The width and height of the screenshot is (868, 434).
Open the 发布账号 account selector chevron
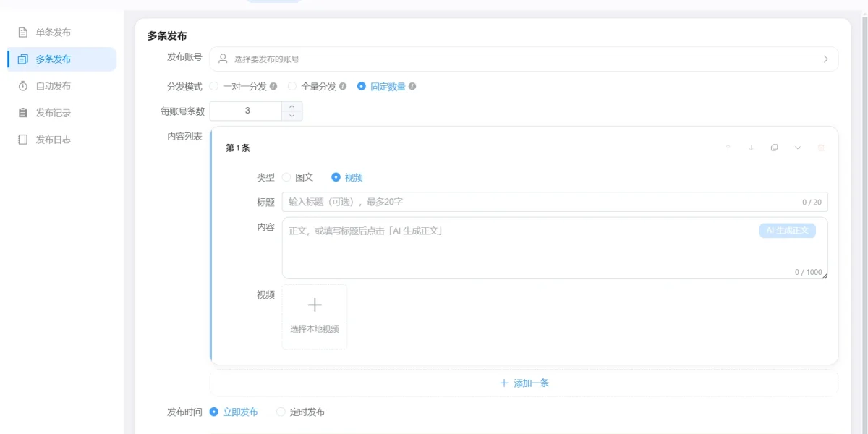tap(826, 59)
